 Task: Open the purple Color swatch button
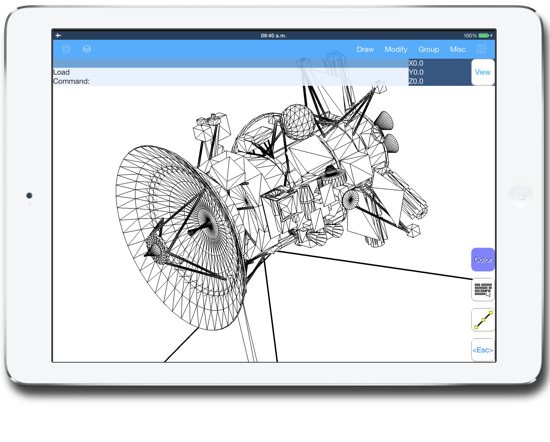tap(483, 260)
